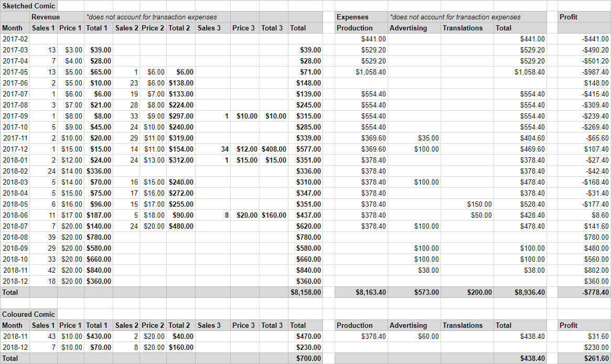Viewport: 611px width, 364px height.
Task: Click the $200.00 translations total cell
Action: point(467,292)
